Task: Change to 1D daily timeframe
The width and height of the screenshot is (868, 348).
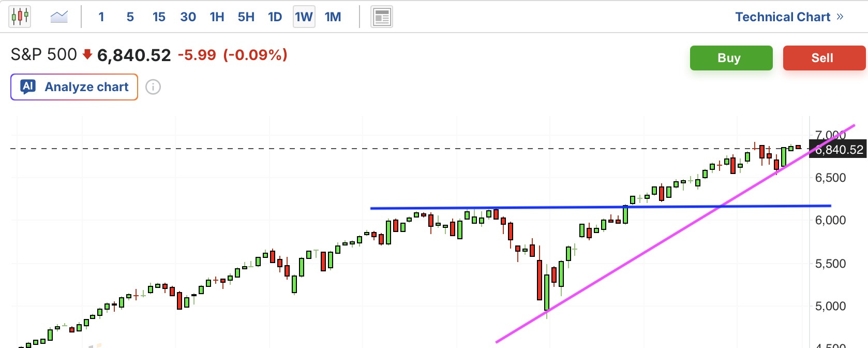Action: pyautogui.click(x=275, y=17)
